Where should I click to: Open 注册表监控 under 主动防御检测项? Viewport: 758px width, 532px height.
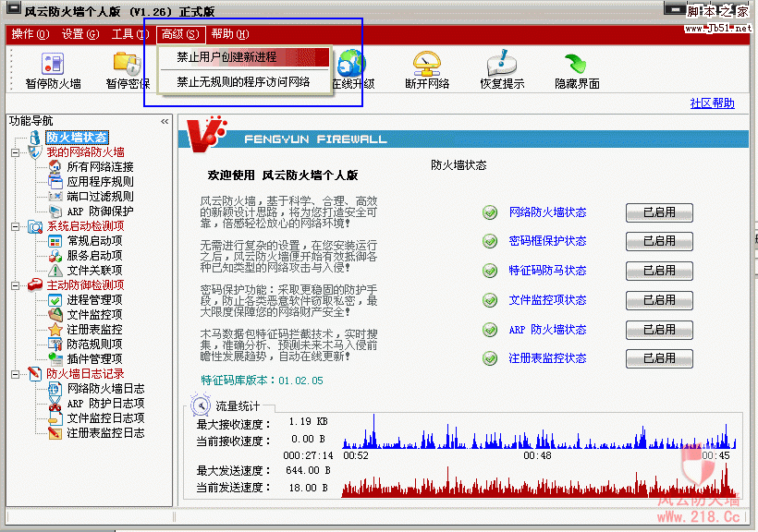[90, 329]
